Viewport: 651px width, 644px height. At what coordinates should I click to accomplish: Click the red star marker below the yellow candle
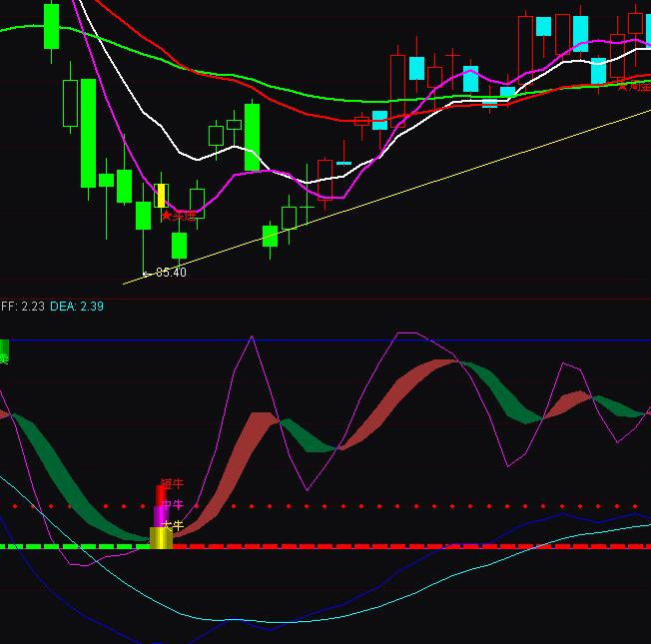(x=166, y=216)
